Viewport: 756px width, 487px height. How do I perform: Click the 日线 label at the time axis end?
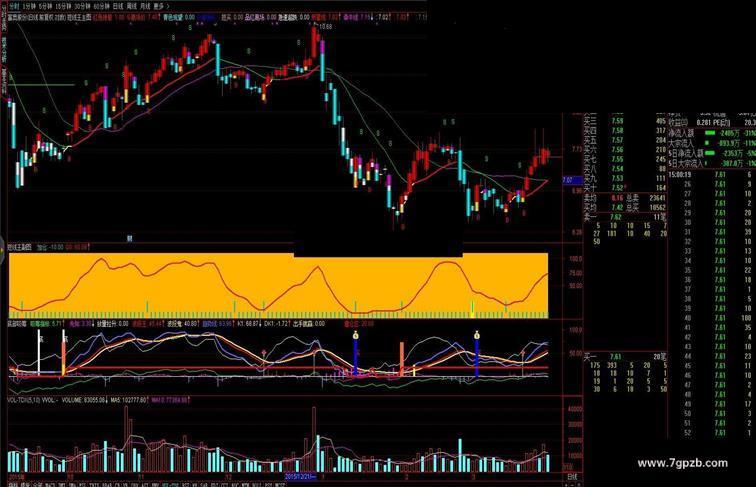(x=573, y=476)
